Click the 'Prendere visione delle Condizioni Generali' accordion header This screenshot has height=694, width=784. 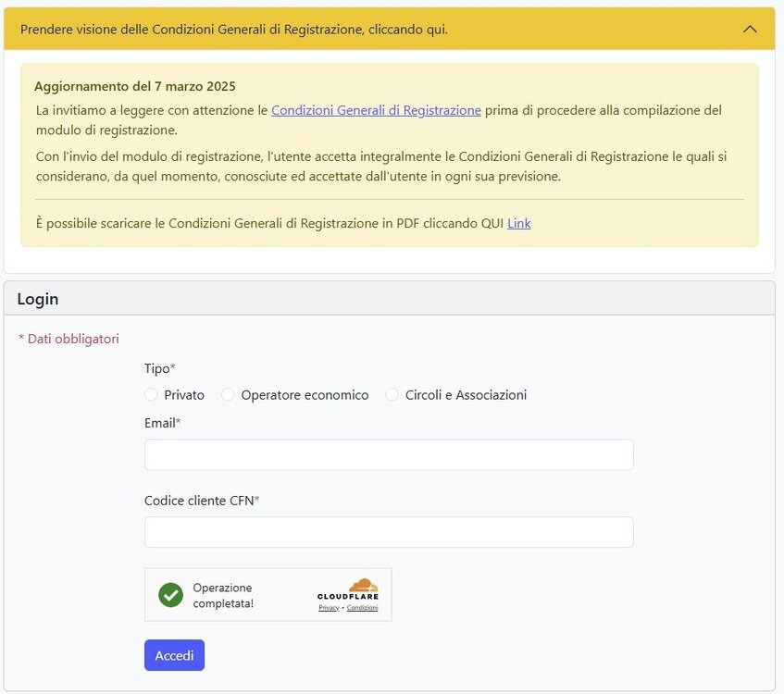click(x=234, y=30)
